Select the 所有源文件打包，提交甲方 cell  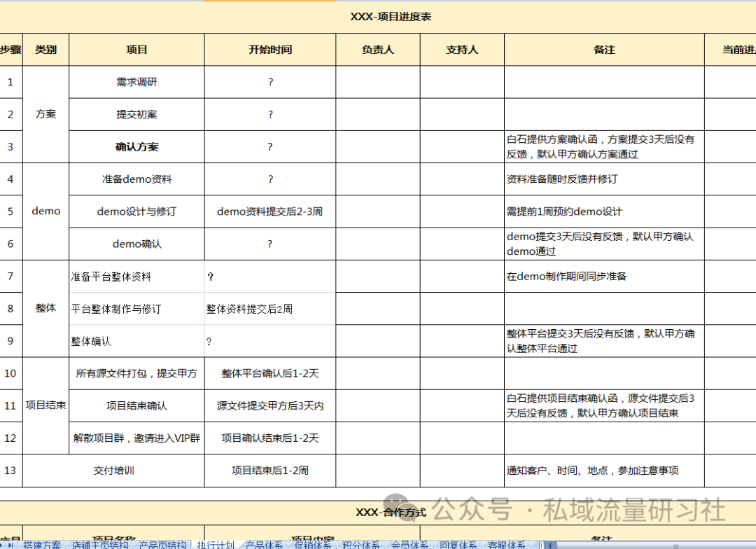coord(137,373)
